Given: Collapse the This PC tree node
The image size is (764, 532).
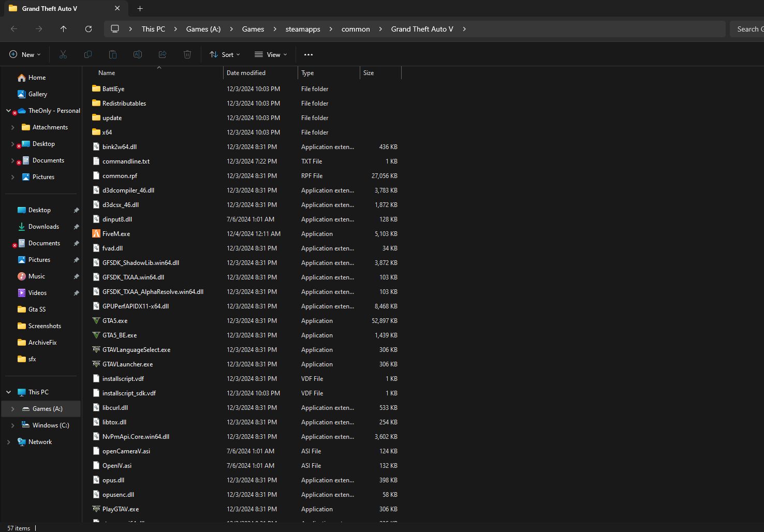Looking at the screenshot, I should pos(8,392).
